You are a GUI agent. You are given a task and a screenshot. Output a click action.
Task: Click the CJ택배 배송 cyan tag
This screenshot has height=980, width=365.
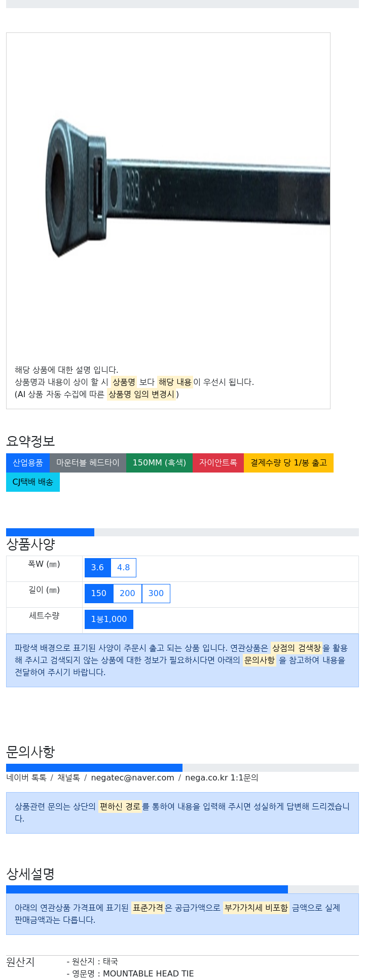(x=33, y=482)
